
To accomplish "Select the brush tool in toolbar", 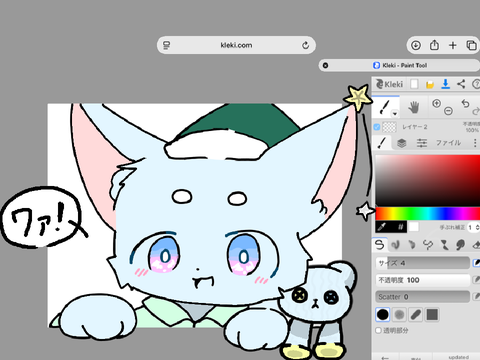I will pyautogui.click(x=385, y=107).
